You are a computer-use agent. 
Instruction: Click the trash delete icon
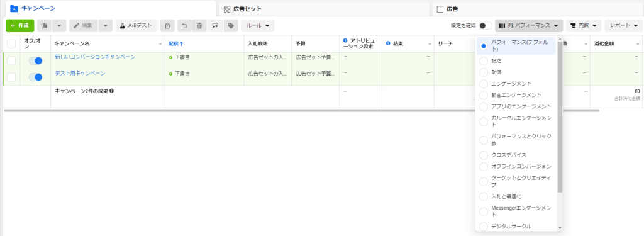199,26
